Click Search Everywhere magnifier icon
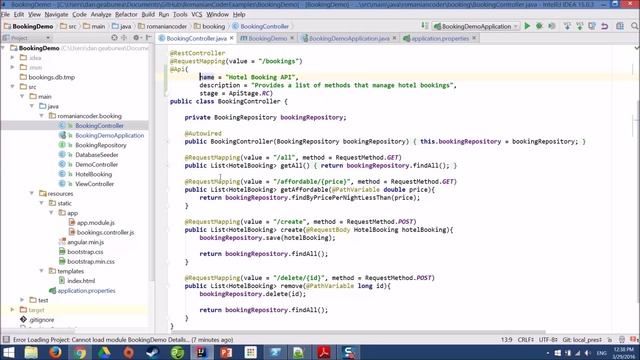 (x=635, y=26)
